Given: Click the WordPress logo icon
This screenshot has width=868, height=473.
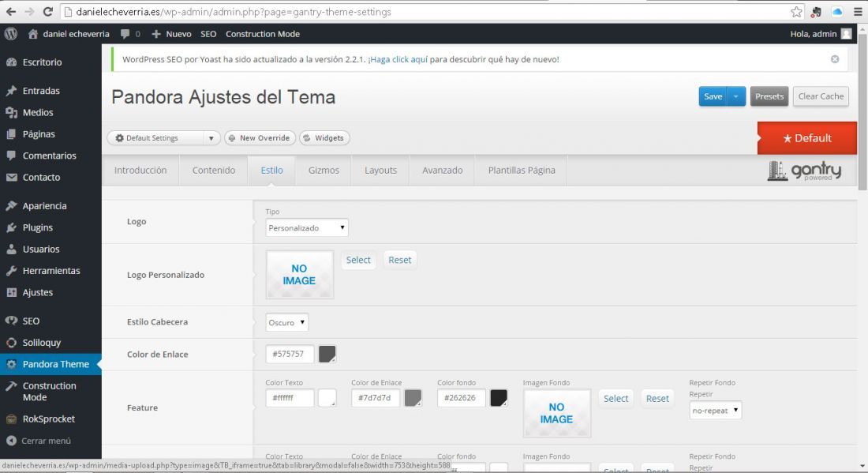Looking at the screenshot, I should coord(10,34).
